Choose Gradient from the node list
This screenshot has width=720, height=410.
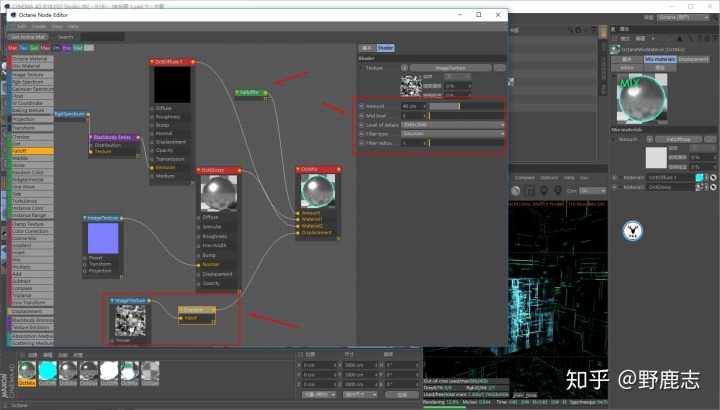pyautogui.click(x=31, y=246)
